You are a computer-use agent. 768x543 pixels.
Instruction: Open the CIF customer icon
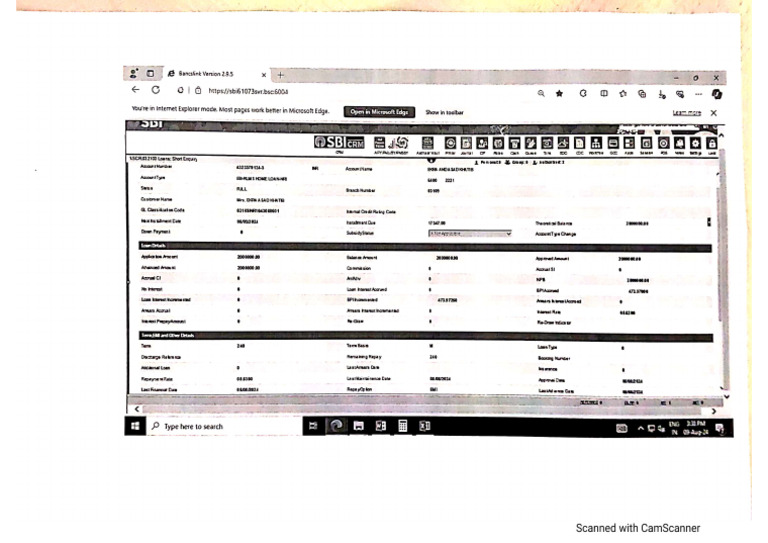pyautogui.click(x=482, y=143)
